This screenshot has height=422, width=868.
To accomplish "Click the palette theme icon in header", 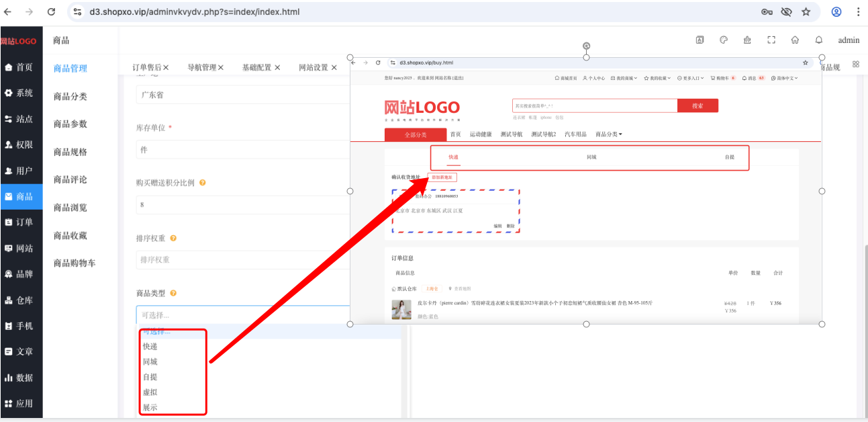I will pyautogui.click(x=724, y=40).
